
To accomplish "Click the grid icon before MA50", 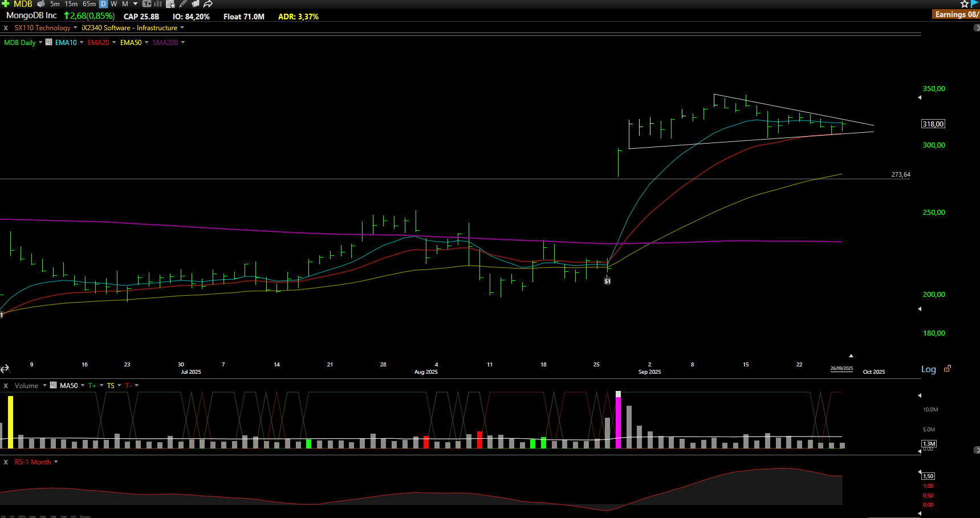I will click(54, 385).
